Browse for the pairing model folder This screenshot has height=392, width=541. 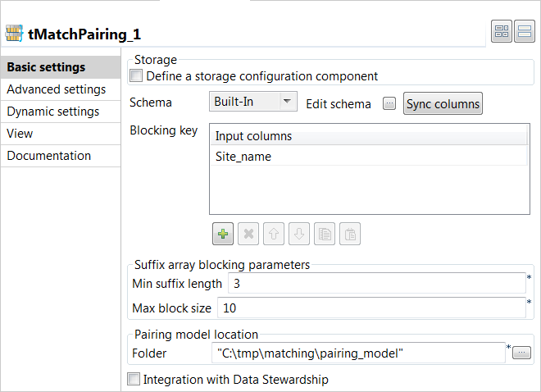pos(522,353)
